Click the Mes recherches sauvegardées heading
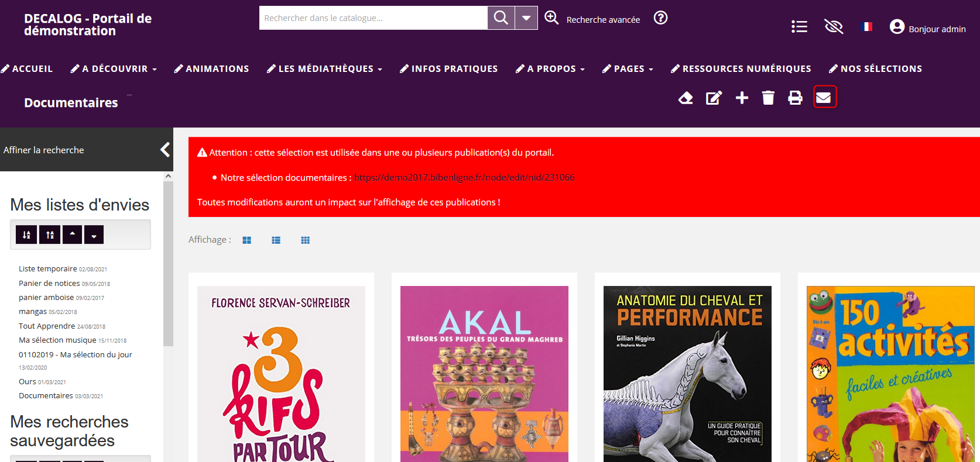 point(69,431)
